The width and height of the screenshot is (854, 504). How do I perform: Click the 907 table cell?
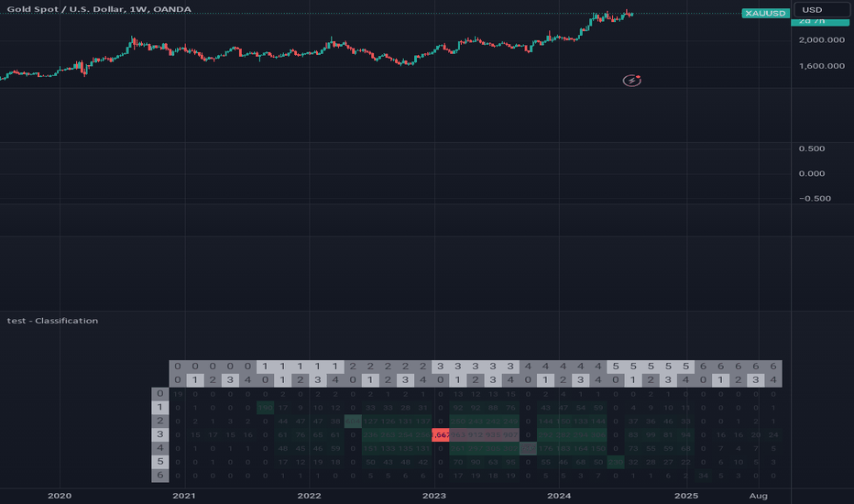[x=510, y=434]
